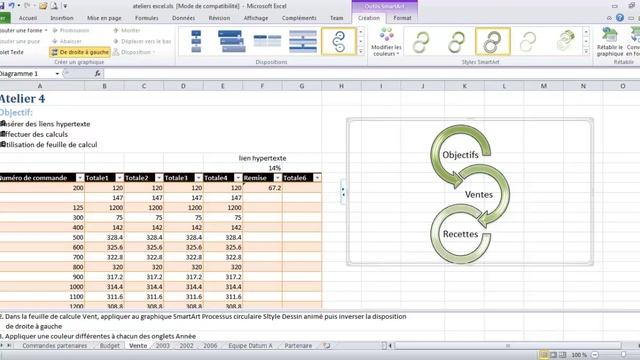The width and height of the screenshot is (640, 360).
Task: Open Modifier les couleurs dropdown
Action: (x=386, y=42)
